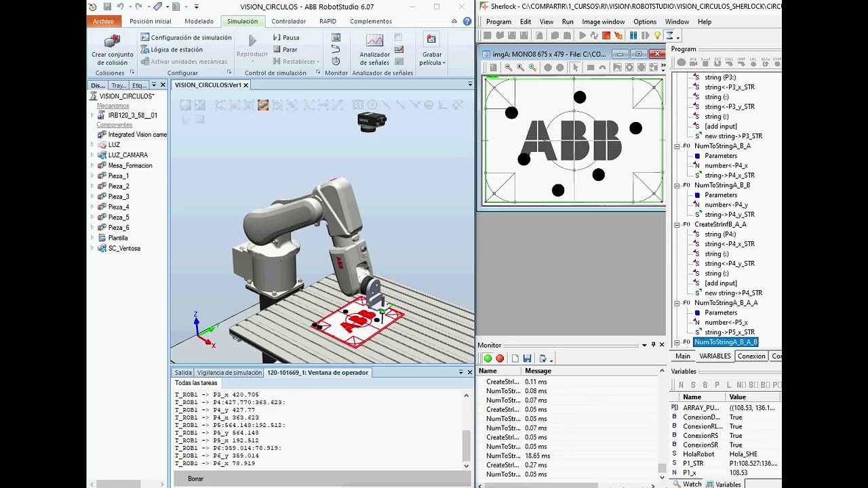Collapse the NumToStringA_B_A node

coord(677,146)
